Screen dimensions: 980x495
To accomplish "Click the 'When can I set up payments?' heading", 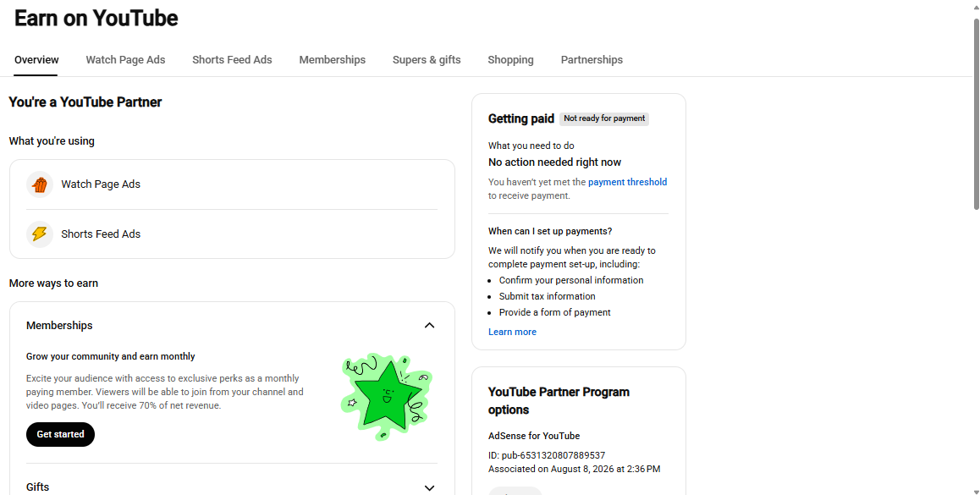I will click(x=550, y=231).
